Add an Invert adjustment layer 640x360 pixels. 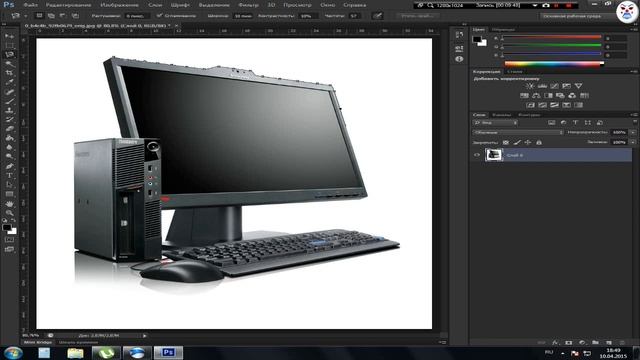[x=530, y=105]
